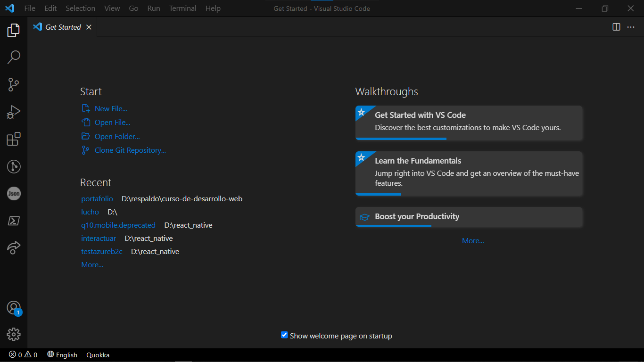Screen dimensions: 644x362
Task: Open the PowerShell terminal sidebar icon
Action: 14,221
